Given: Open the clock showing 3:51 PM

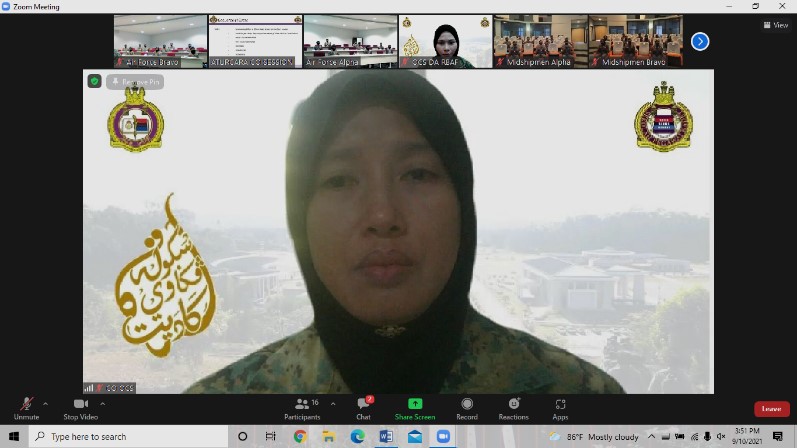Looking at the screenshot, I should click(x=747, y=436).
